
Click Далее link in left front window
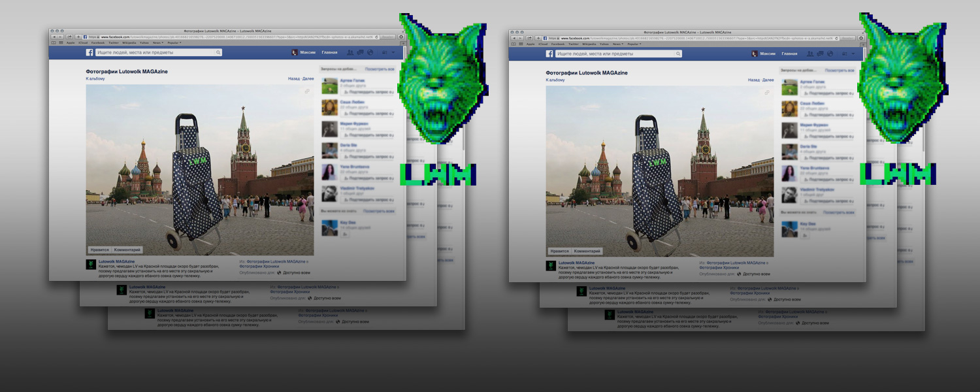[x=308, y=79]
